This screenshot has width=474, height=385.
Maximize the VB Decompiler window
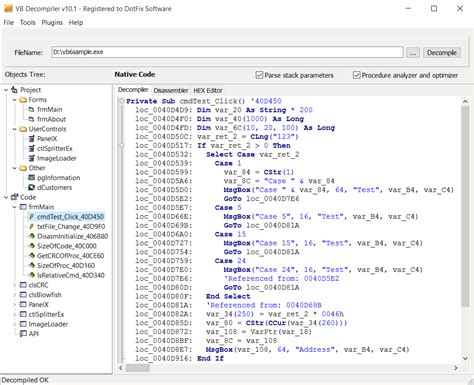coord(434,8)
